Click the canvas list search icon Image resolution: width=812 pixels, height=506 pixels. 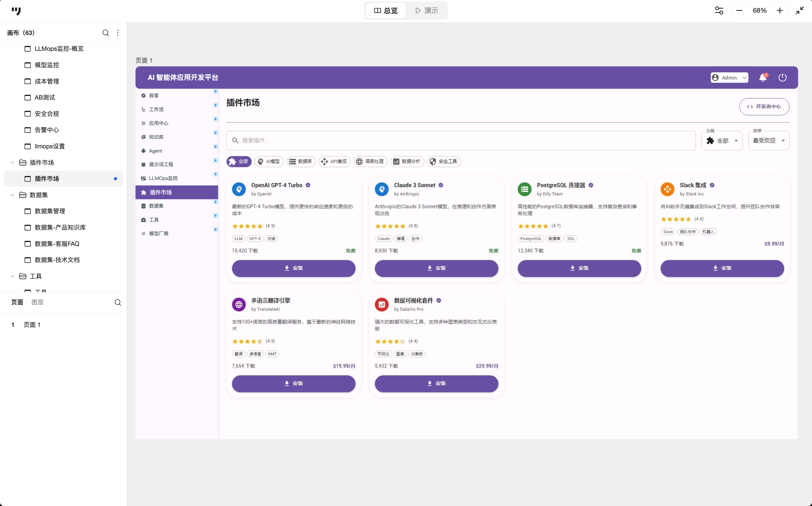106,33
